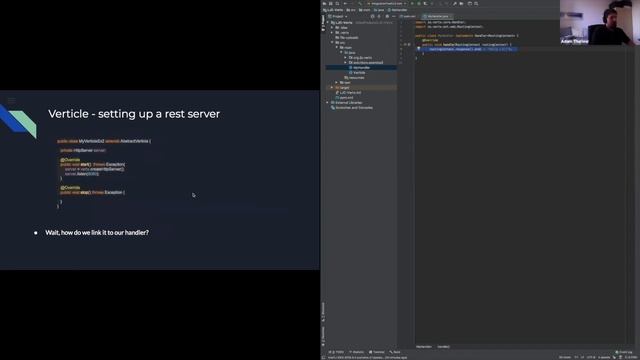Click java in the navigation breadcrumb
The width and height of the screenshot is (640, 360).
click(x=379, y=10)
